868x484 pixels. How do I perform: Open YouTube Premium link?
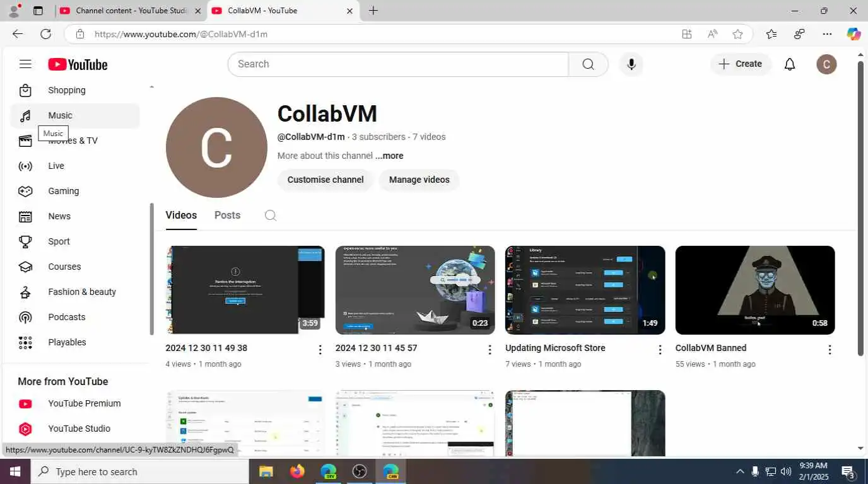pos(74,403)
